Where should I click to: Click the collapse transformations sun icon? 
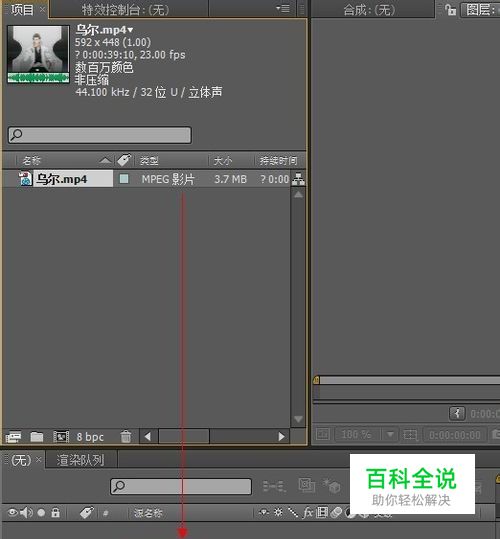point(278,512)
